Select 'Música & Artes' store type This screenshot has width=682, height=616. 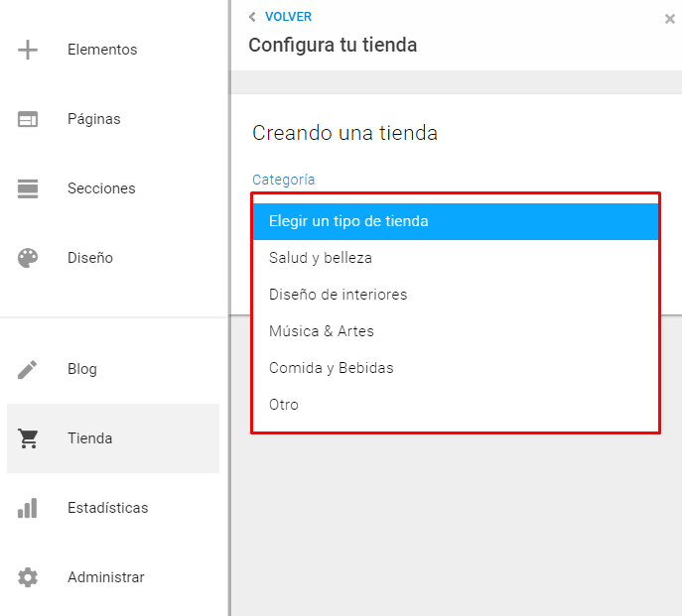(x=456, y=331)
